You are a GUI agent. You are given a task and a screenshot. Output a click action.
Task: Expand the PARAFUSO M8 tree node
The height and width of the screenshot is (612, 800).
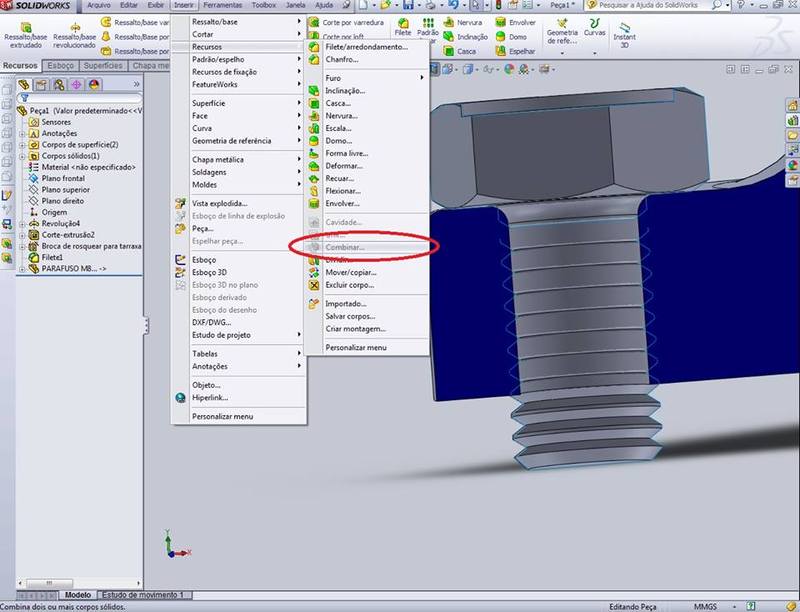click(x=22, y=269)
